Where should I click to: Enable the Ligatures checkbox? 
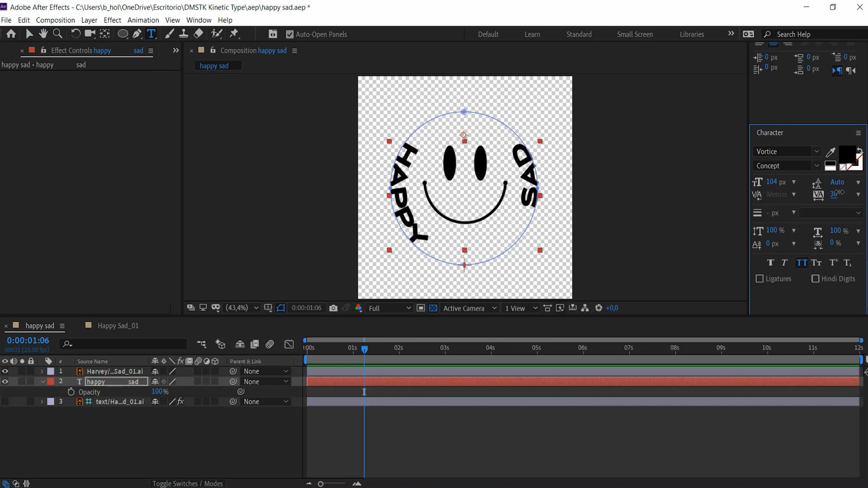[x=759, y=279]
